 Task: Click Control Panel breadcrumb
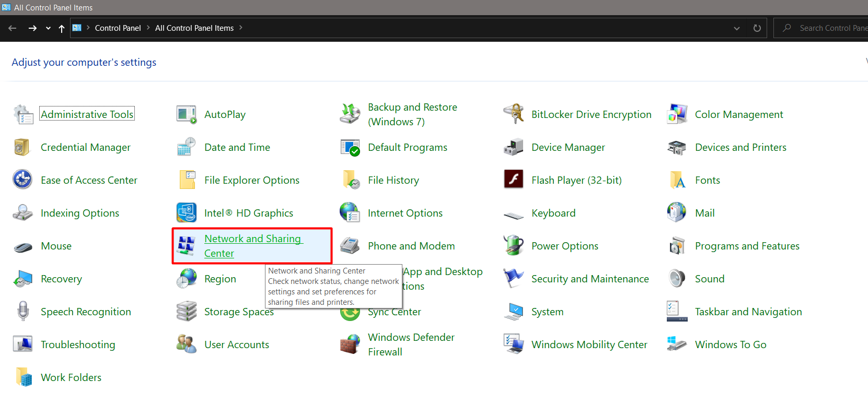coord(118,28)
